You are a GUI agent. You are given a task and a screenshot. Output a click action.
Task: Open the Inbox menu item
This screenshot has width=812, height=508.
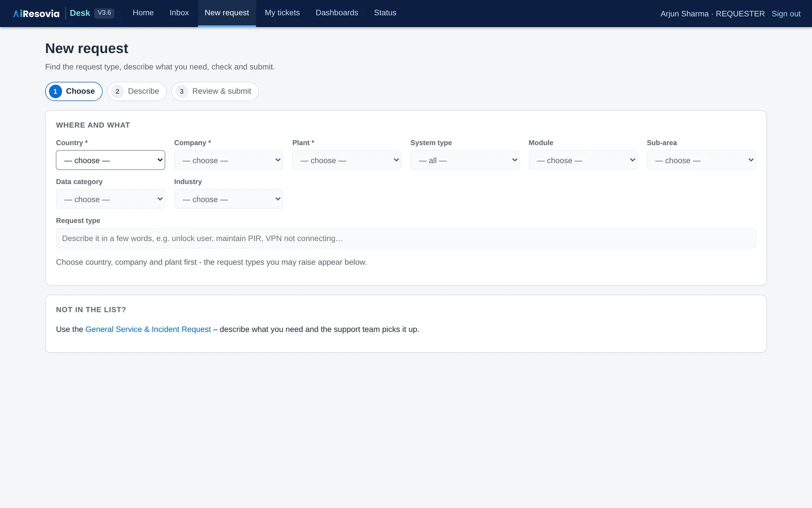(x=179, y=13)
